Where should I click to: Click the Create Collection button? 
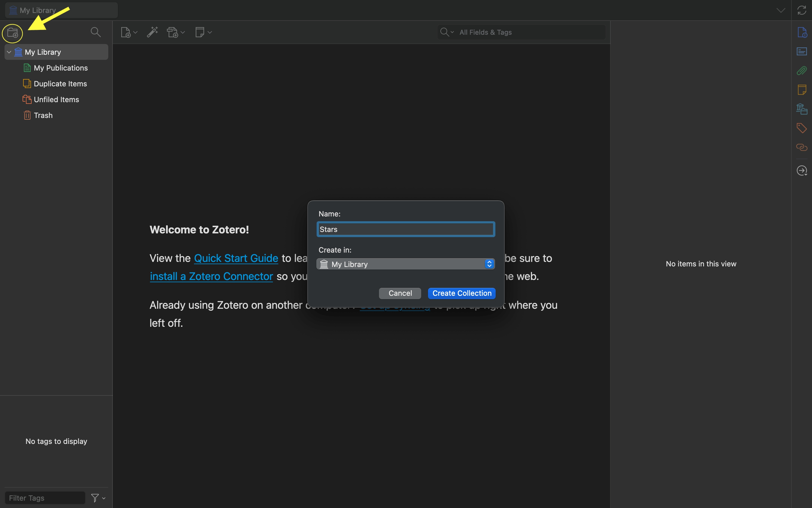tap(462, 293)
